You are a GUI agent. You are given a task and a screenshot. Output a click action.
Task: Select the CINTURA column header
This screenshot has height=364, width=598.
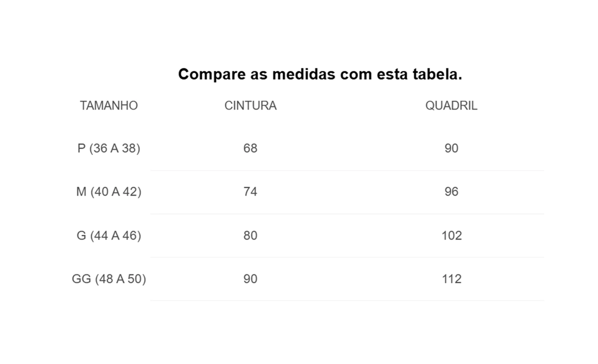click(x=251, y=106)
